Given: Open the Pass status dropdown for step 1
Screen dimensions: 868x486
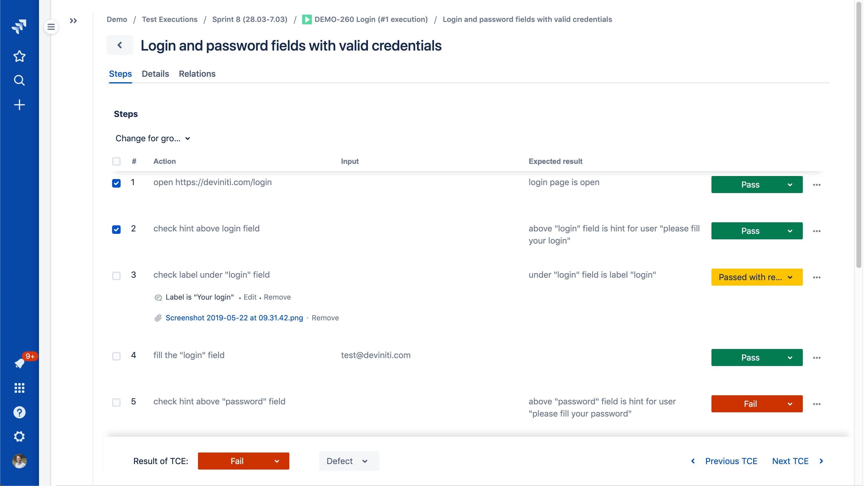Looking at the screenshot, I should click(x=790, y=185).
